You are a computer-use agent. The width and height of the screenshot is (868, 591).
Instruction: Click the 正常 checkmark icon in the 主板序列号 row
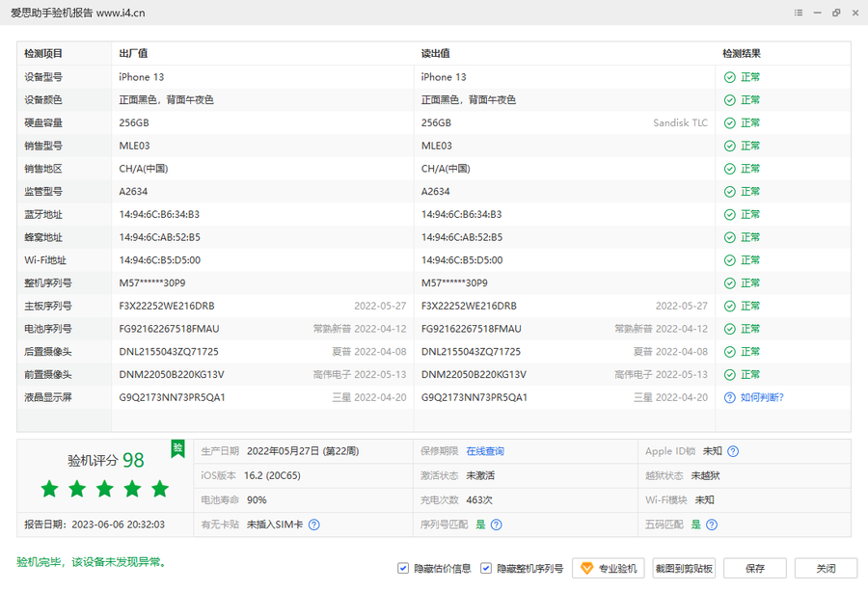(730, 306)
